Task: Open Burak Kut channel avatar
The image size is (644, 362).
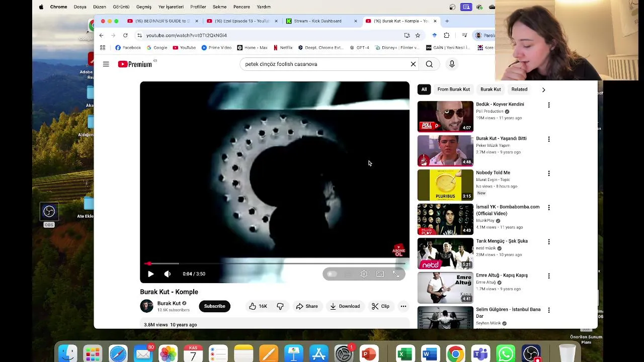Action: [146, 306]
